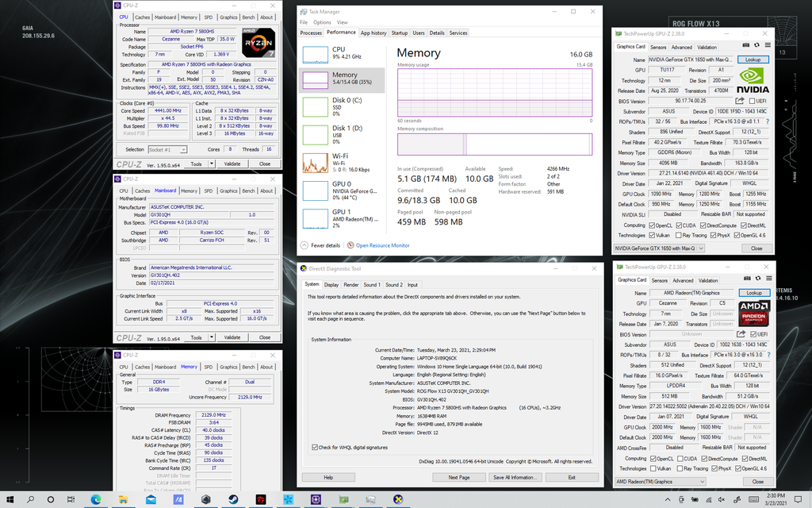This screenshot has height=508, width=812.
Task: Click the refresh icon in AMD GPU-Z window
Action: [757, 279]
